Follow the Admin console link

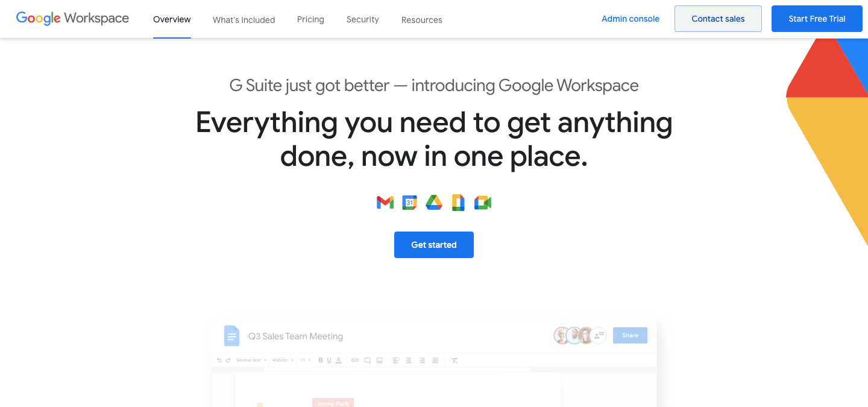point(631,19)
